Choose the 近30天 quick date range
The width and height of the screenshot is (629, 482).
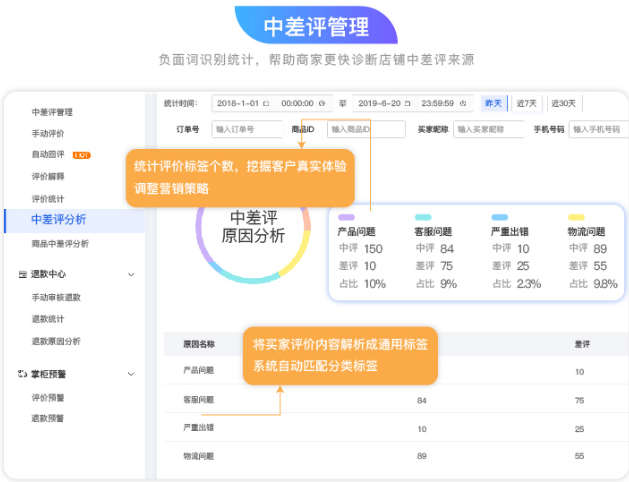coord(563,103)
